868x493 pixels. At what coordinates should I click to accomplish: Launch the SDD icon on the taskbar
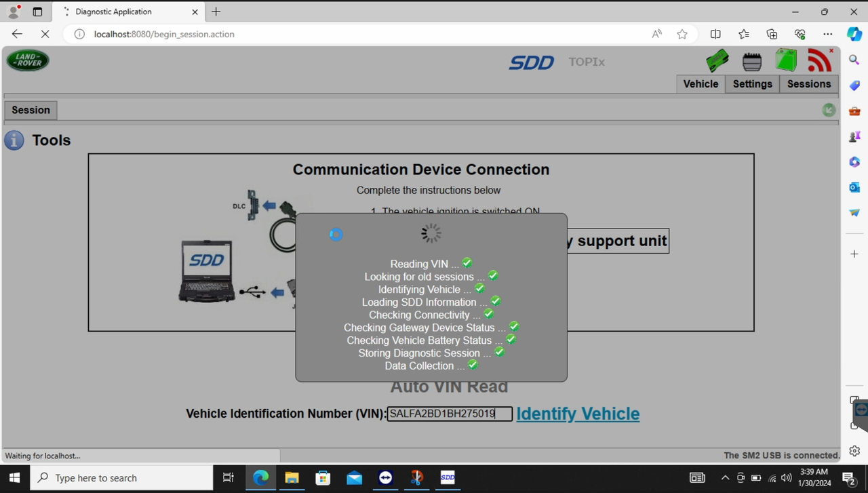point(447,477)
